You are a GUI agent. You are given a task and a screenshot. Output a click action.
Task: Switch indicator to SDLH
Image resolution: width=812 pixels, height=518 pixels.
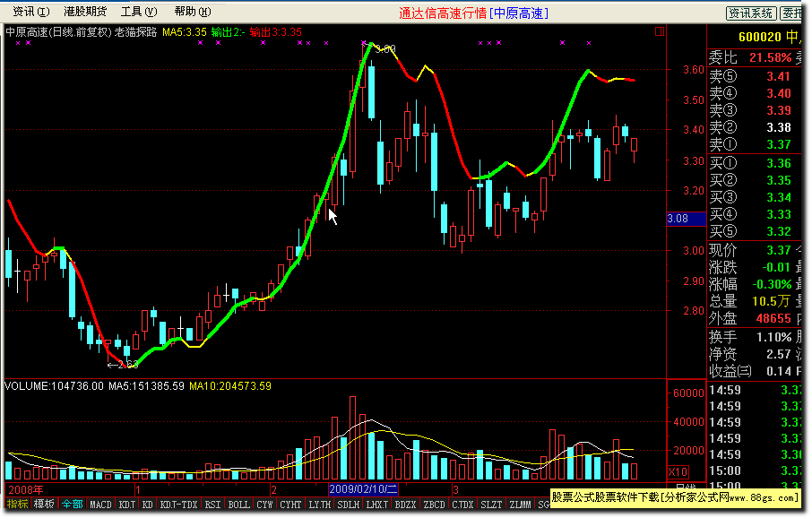349,504
